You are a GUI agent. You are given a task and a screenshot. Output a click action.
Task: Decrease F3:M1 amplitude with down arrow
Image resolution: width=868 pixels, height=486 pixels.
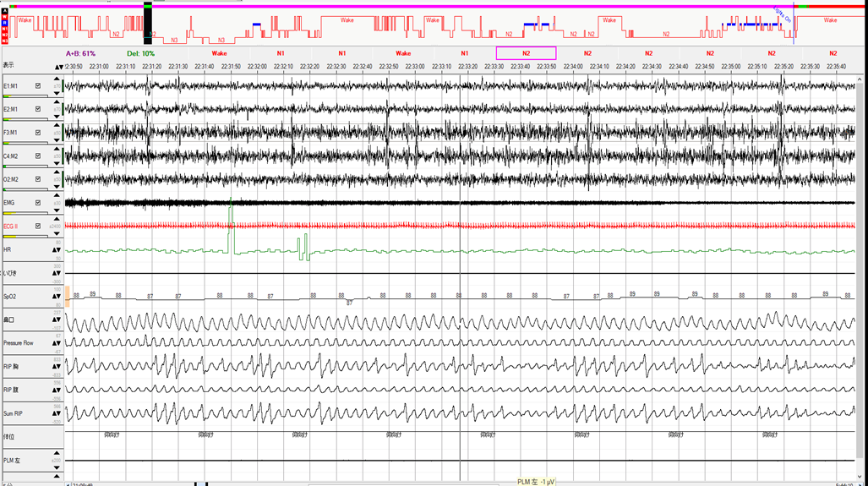tap(58, 138)
